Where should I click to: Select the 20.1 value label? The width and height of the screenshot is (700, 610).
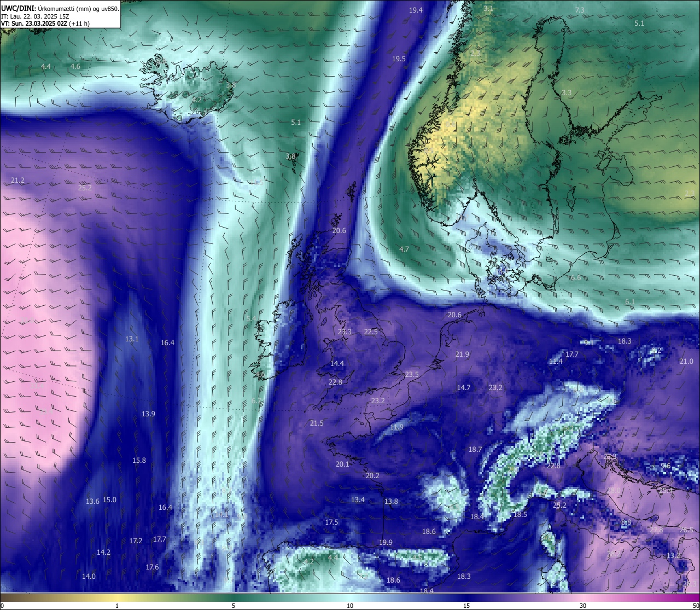point(342,464)
